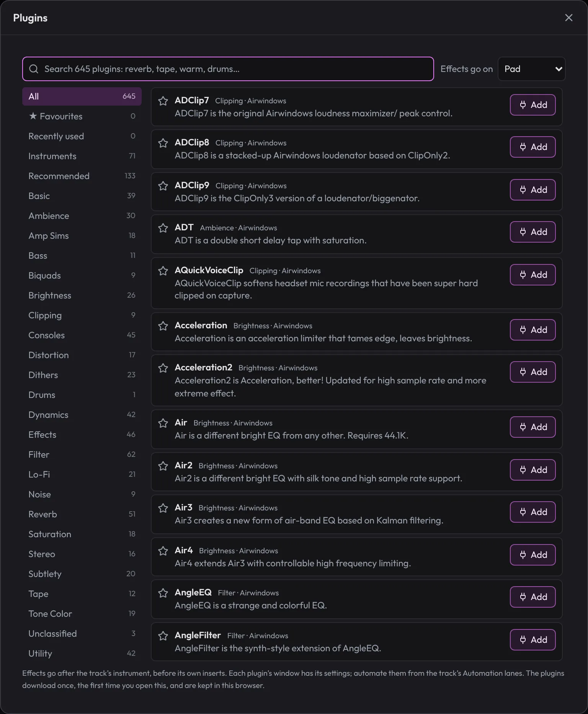Select the Utility category

coord(82,654)
